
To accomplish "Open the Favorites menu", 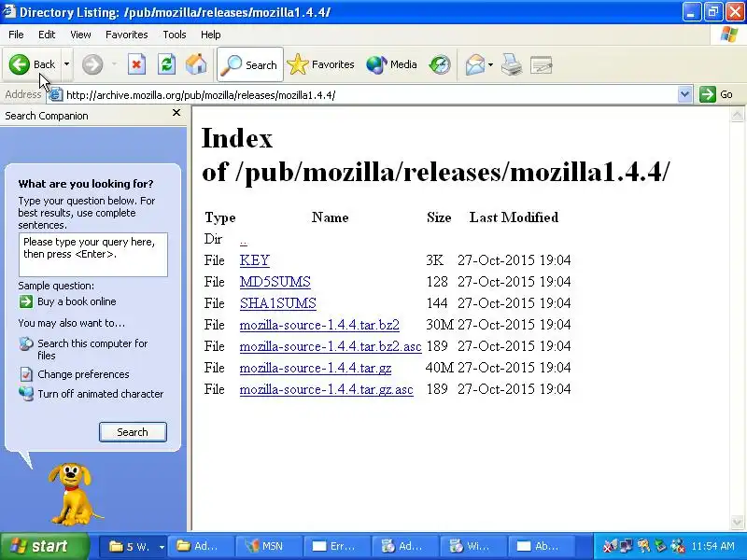I will [127, 35].
